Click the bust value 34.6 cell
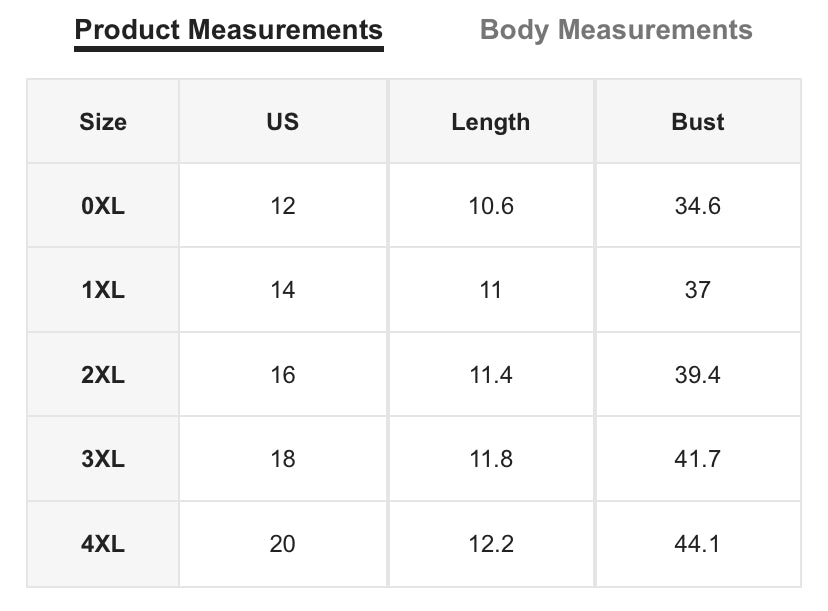Image resolution: width=828 pixels, height=611 pixels. [x=698, y=205]
